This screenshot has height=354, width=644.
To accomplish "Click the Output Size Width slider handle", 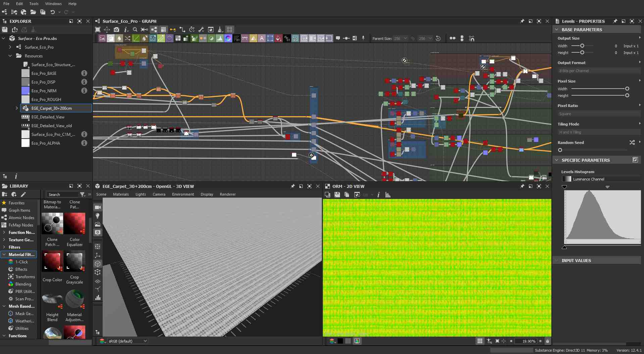I will tap(582, 46).
